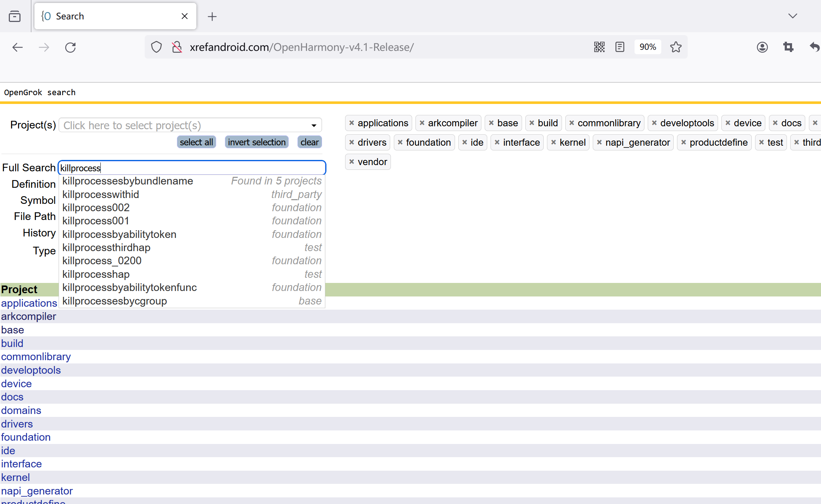Remove the build project tag
Screen dimensions: 821x504
point(532,123)
